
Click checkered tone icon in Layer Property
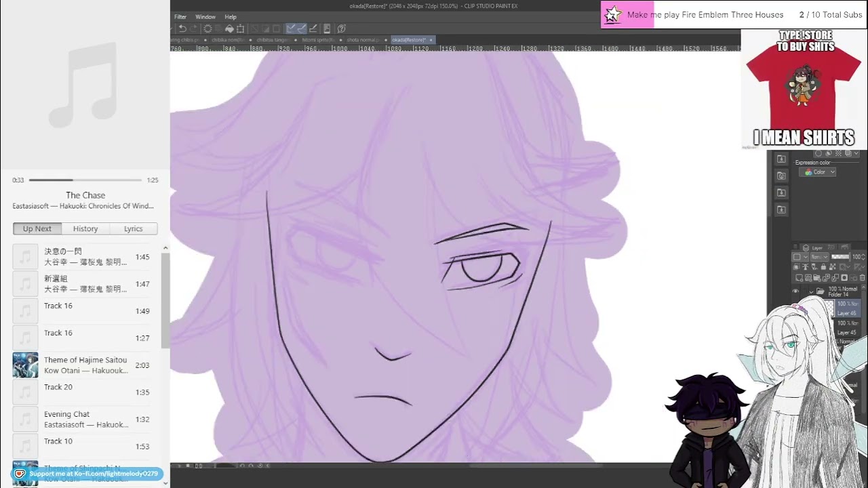838,153
